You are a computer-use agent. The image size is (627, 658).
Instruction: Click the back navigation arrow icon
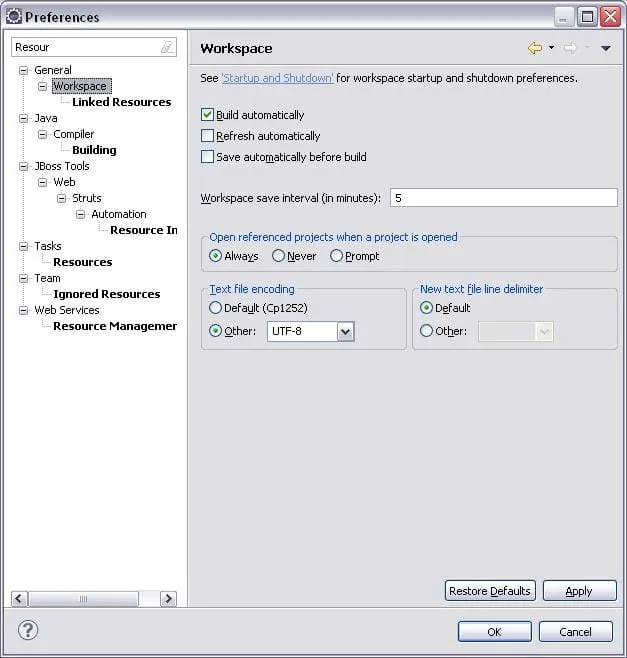pos(535,48)
